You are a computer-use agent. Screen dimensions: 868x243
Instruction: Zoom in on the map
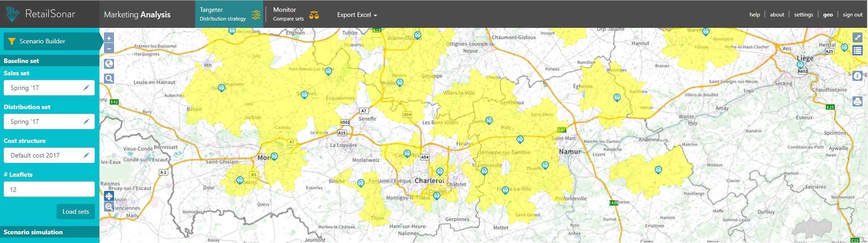(109, 38)
